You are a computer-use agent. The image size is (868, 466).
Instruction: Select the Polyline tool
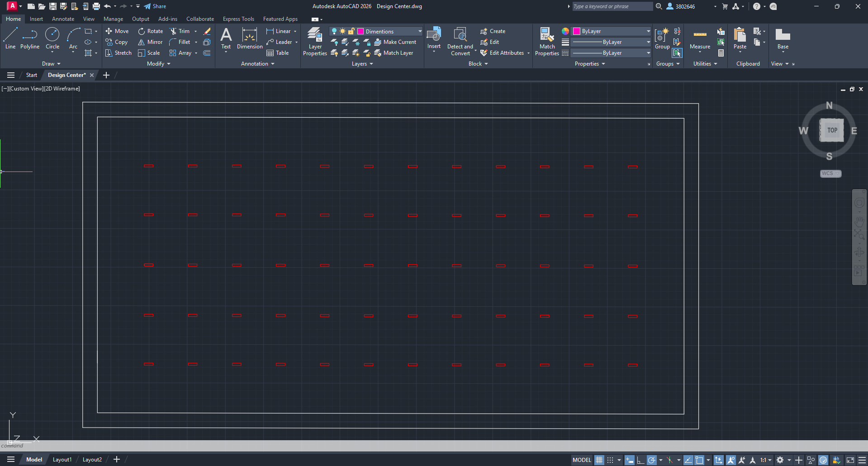point(30,38)
